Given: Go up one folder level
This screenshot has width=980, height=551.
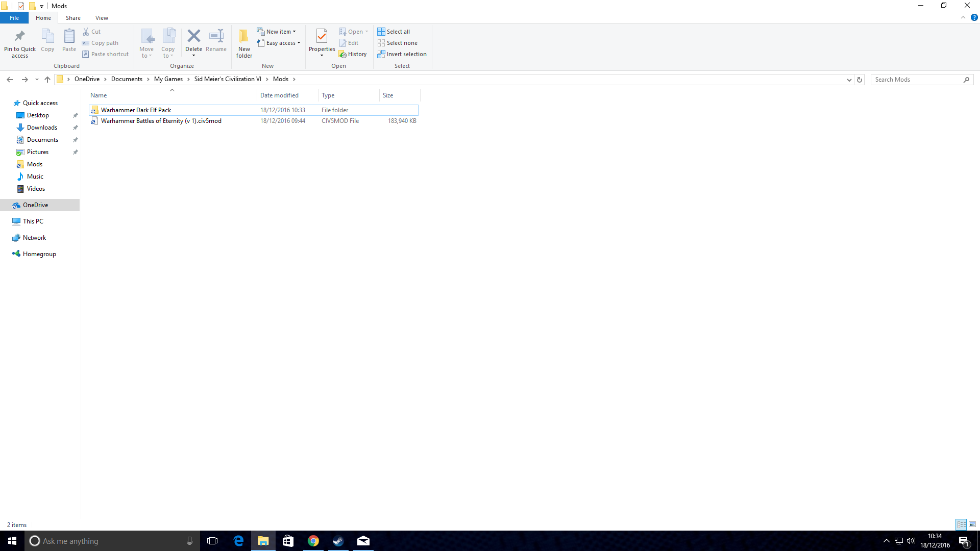Looking at the screenshot, I should click(47, 80).
